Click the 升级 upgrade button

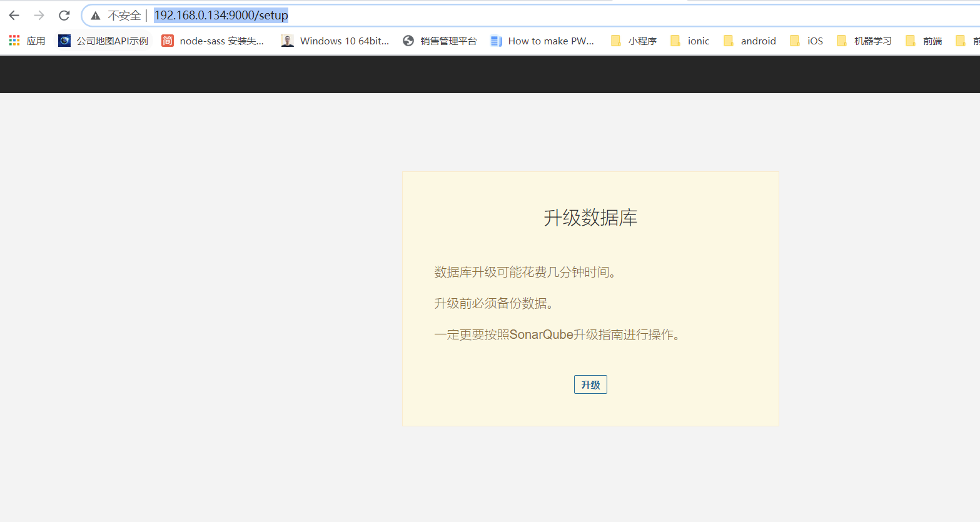point(590,384)
